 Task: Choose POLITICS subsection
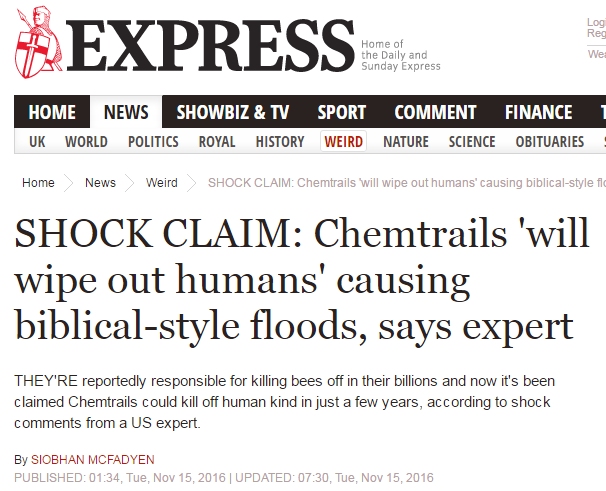point(153,142)
